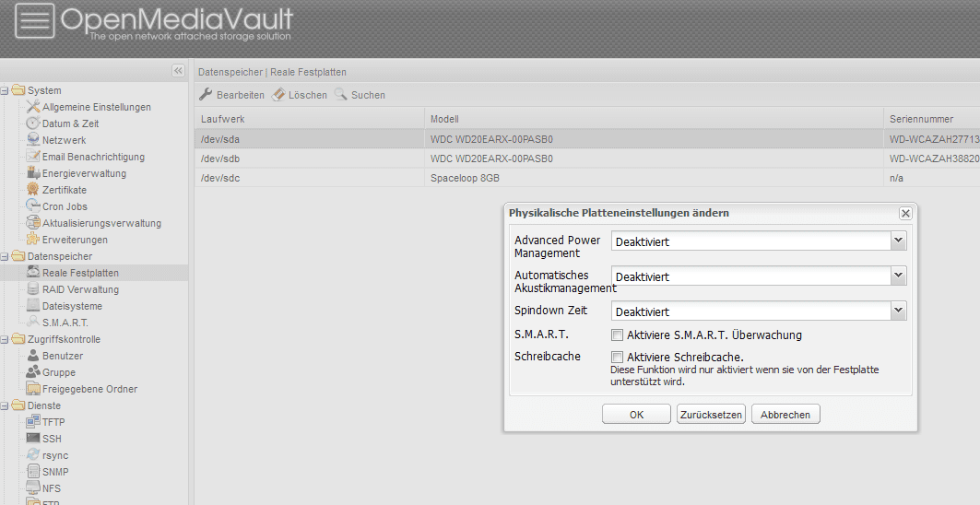Click Spaceloop 8GB model cell

pos(654,178)
